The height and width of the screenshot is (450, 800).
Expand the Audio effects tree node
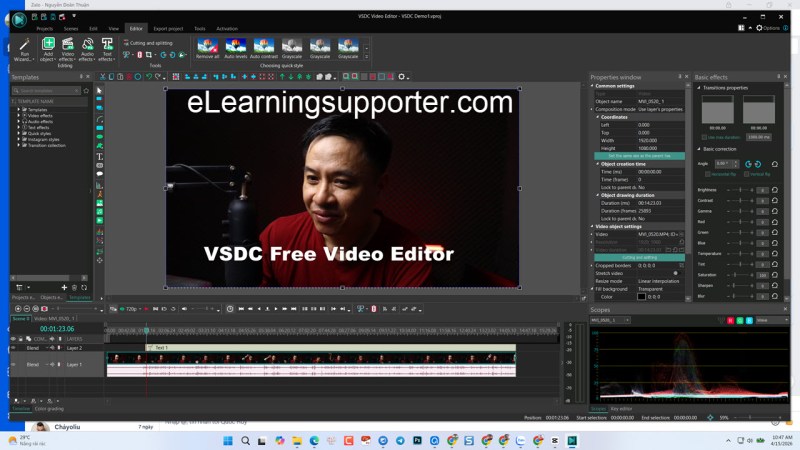19,121
